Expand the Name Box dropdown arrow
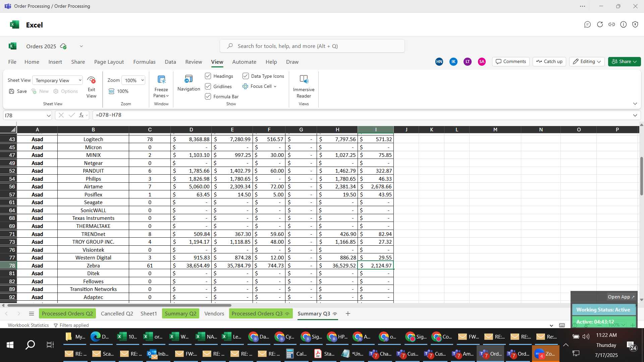This screenshot has height=362, width=644. [x=49, y=115]
